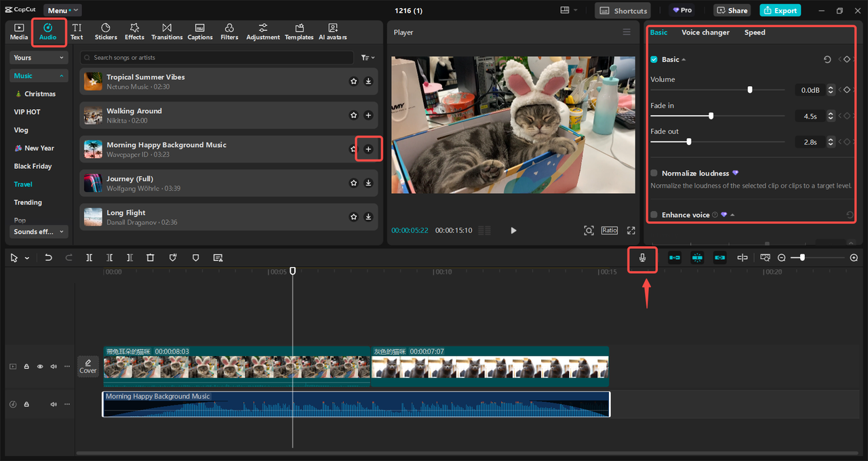Mute the Morning Happy Background Music audio track

(x=54, y=404)
